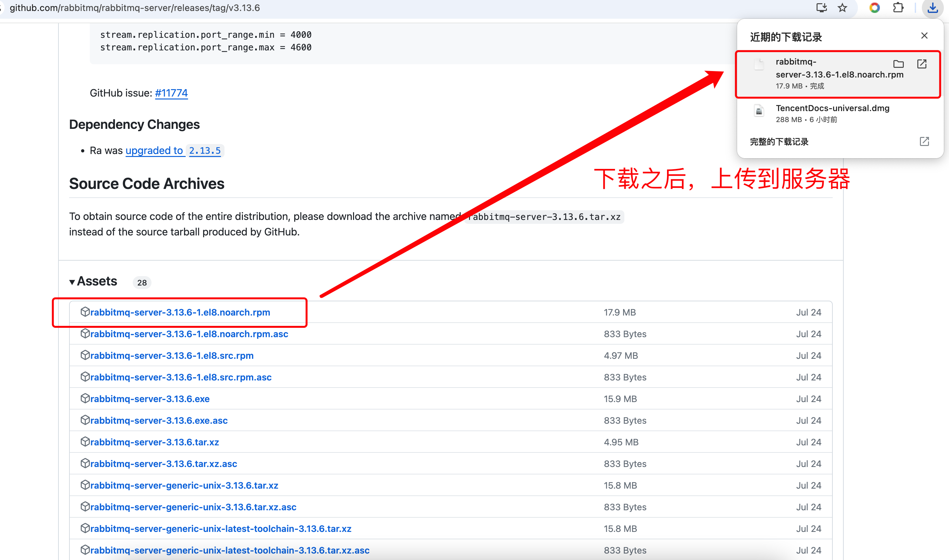Download generic-unix-latest-toolchain-3.13.6.tar.xz.asc
Image resolution: width=949 pixels, height=560 pixels.
tap(230, 550)
